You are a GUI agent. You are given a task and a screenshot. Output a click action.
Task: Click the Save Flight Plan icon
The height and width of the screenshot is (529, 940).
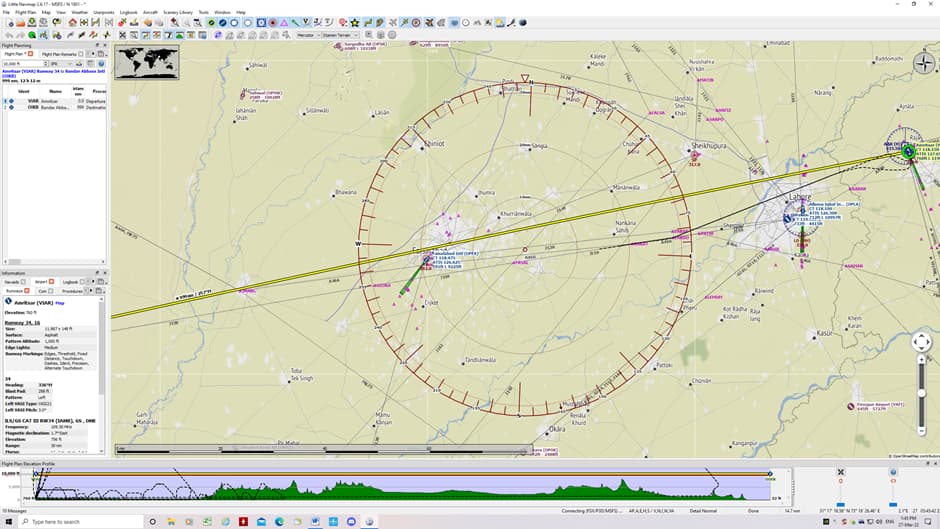click(32, 23)
